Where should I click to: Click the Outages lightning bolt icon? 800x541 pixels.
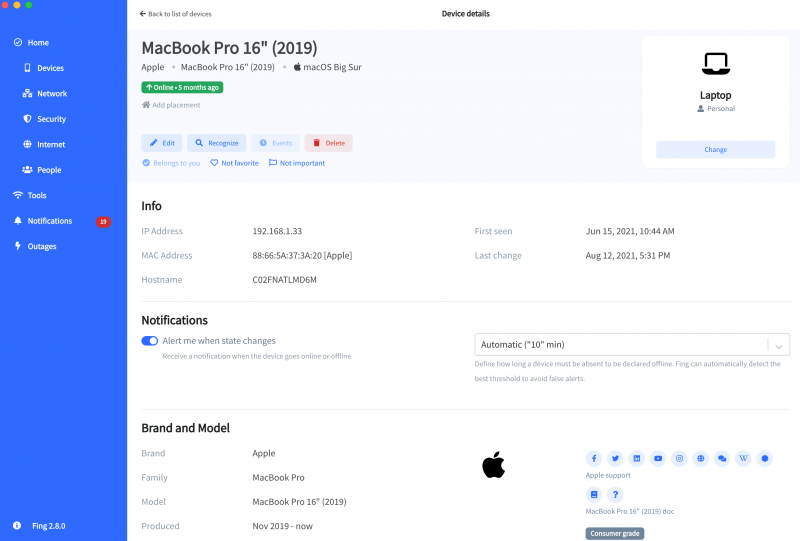(18, 246)
